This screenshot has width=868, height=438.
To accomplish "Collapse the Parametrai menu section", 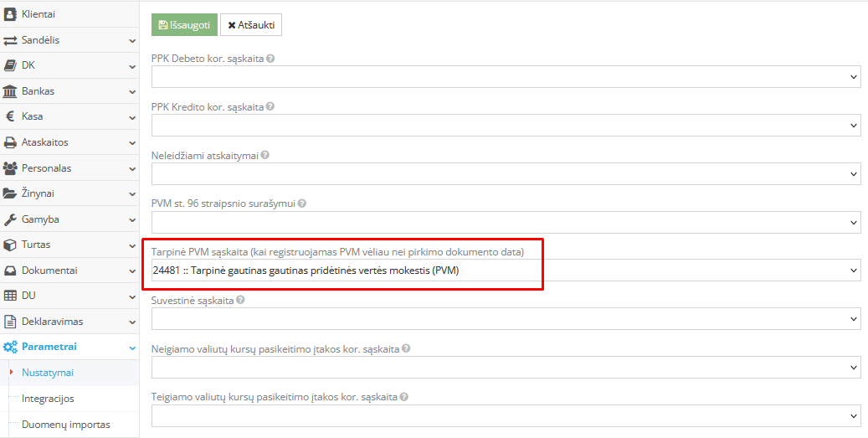I will [x=132, y=347].
